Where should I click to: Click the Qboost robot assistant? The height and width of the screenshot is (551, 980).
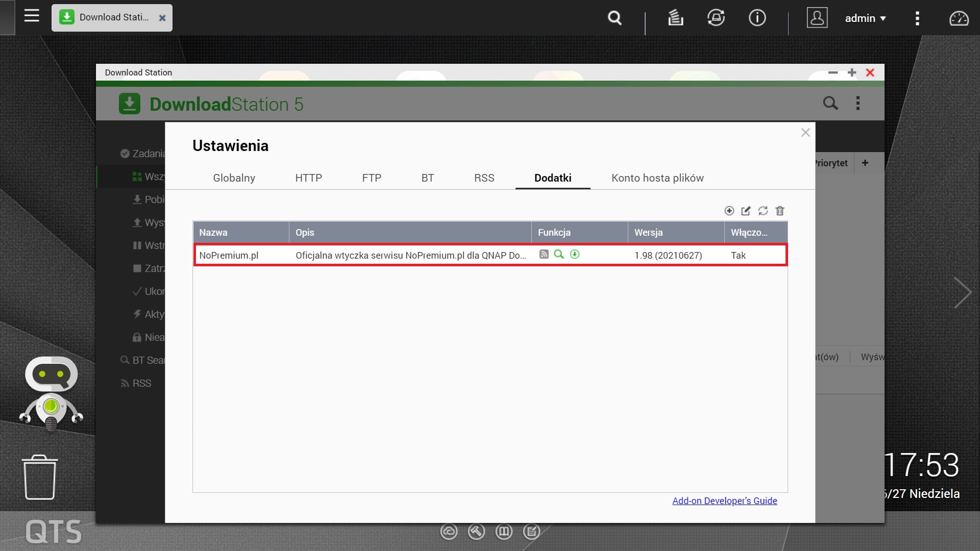[51, 394]
